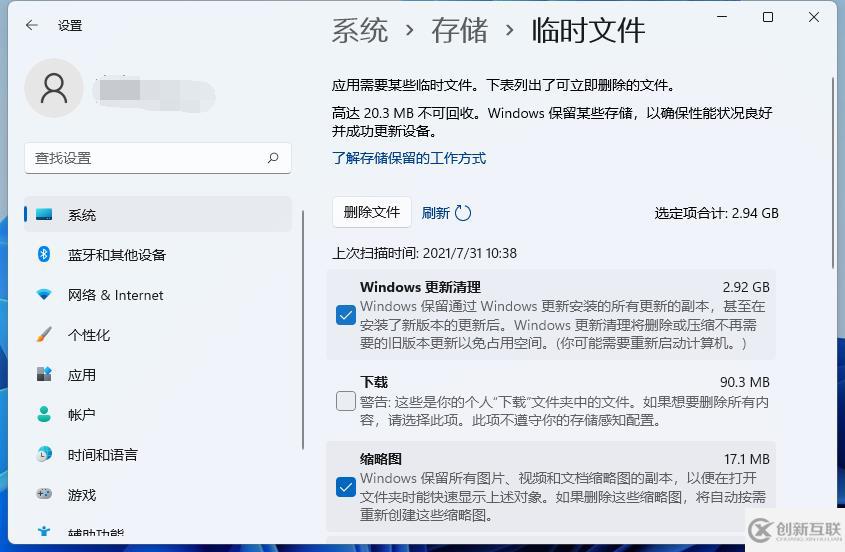Click the Apps icon in sidebar
This screenshot has width=845, height=552.
(x=44, y=374)
